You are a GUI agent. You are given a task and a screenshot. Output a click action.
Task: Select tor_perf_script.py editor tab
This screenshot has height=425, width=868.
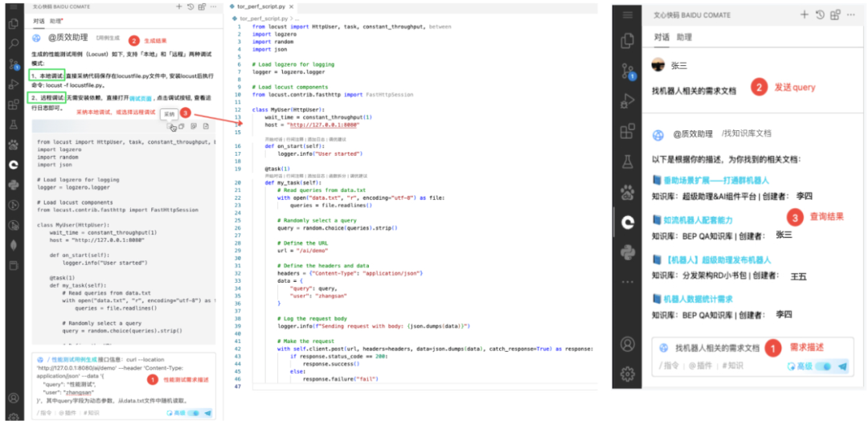[261, 6]
